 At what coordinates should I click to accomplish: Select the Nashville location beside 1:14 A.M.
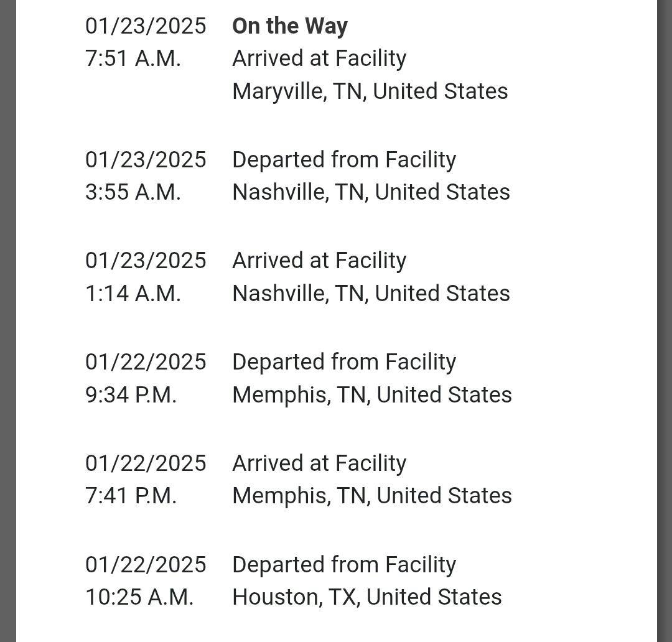coord(371,294)
